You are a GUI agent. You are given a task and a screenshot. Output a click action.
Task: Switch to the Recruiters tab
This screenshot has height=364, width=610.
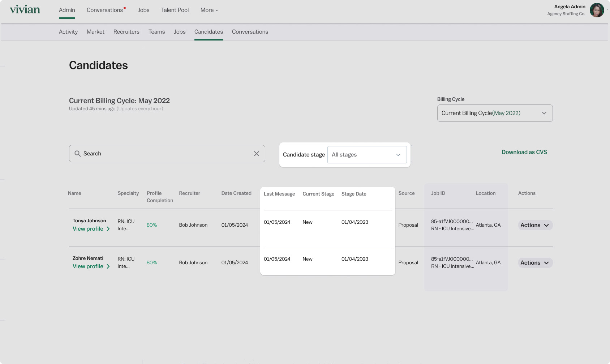coord(126,32)
